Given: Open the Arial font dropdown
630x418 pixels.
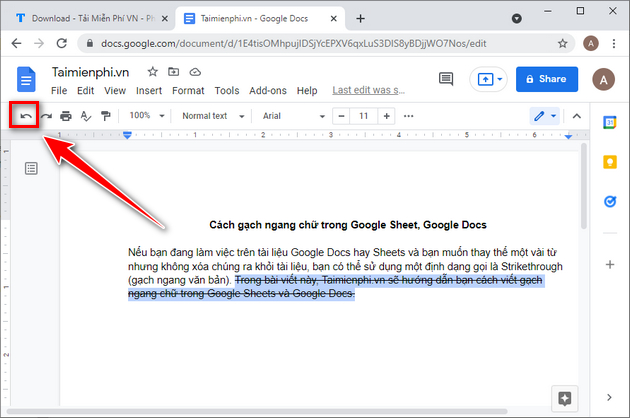Looking at the screenshot, I should 293,116.
